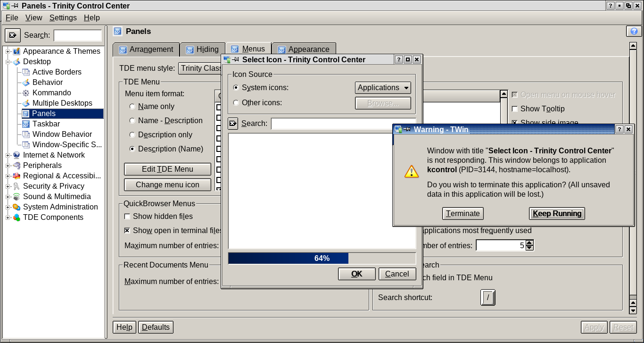Screen dimensions: 644x343
Task: Select Other icons as icon source
Action: [236, 103]
